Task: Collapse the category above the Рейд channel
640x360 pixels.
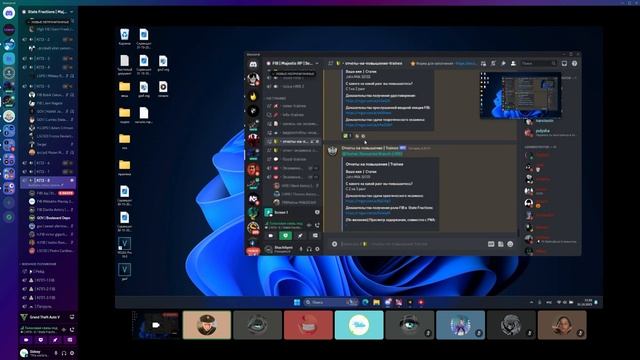Action: pyautogui.click(x=38, y=264)
